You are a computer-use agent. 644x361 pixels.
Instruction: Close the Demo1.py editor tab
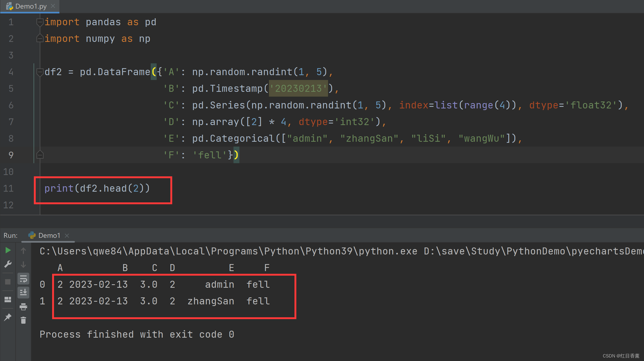(x=53, y=6)
